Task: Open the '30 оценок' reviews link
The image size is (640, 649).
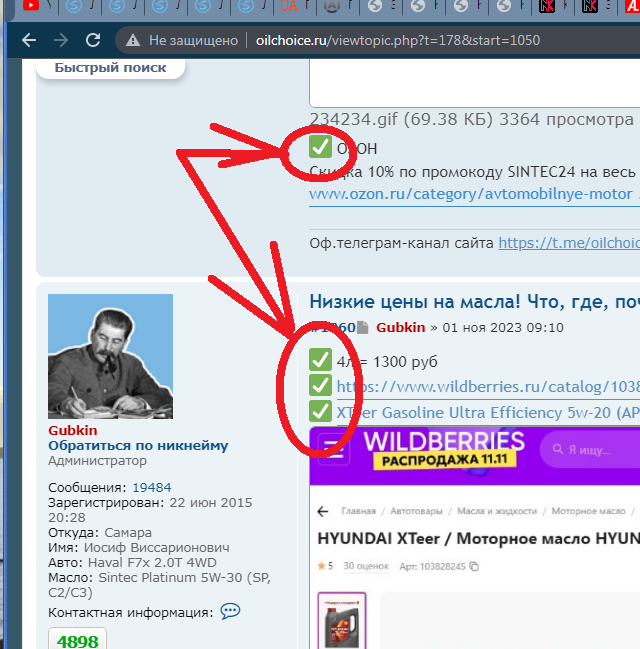Action: [x=366, y=566]
